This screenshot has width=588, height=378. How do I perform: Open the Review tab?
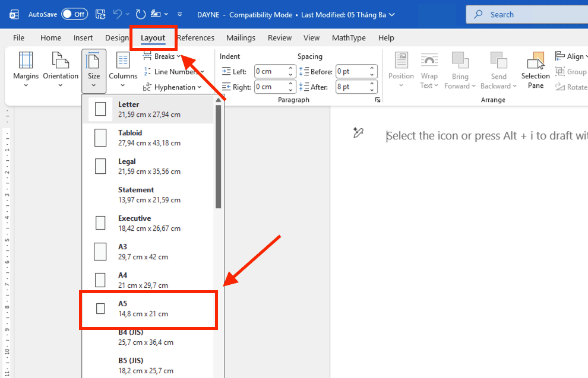[x=279, y=38]
